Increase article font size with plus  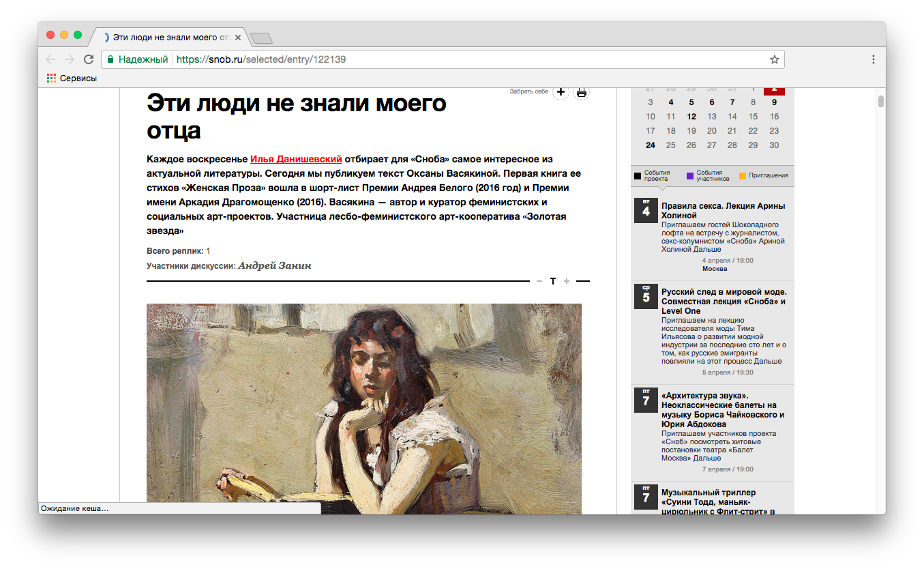coord(567,281)
